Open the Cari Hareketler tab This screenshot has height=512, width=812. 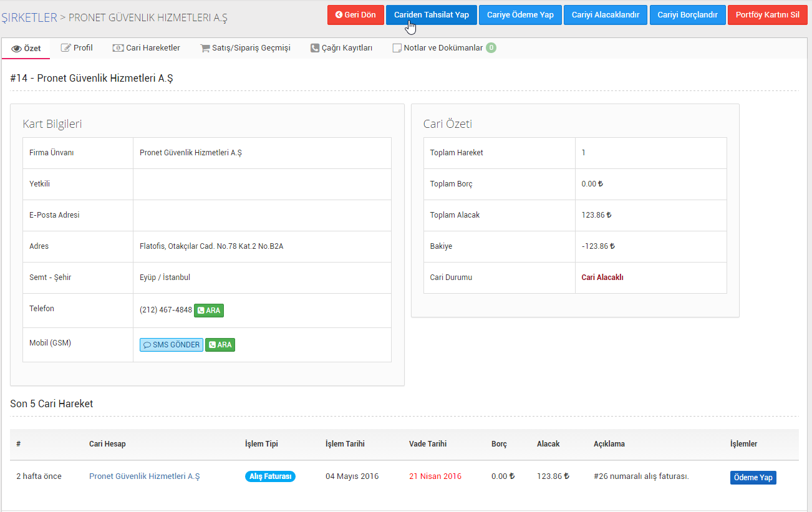pyautogui.click(x=147, y=47)
